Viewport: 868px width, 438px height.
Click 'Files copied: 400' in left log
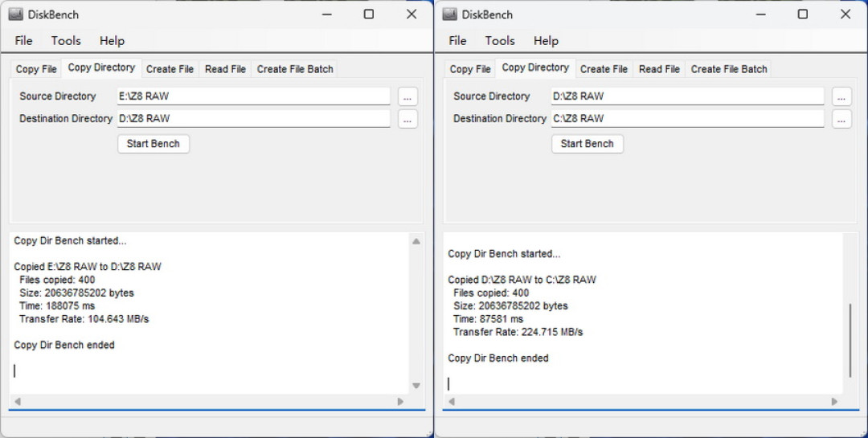57,280
